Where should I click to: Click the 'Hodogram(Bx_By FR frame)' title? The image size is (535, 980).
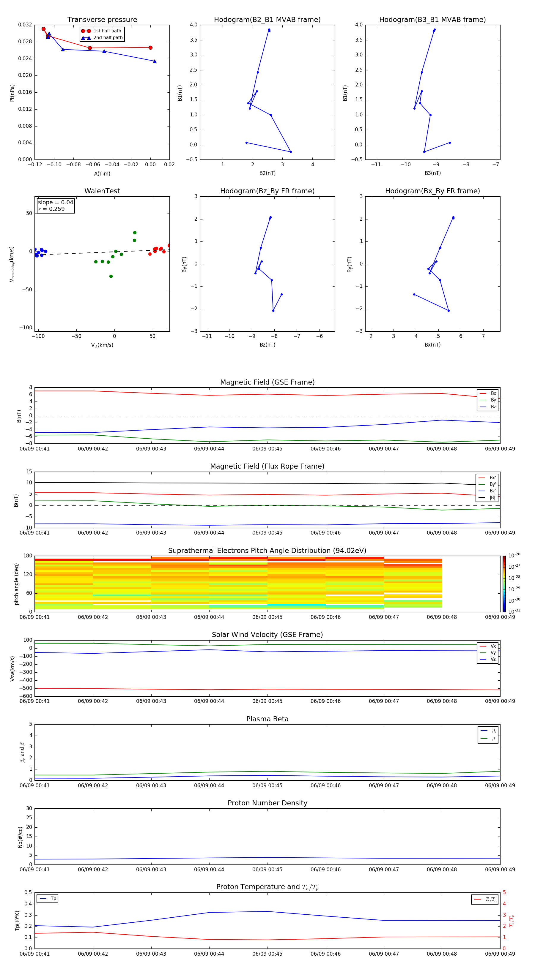click(432, 191)
